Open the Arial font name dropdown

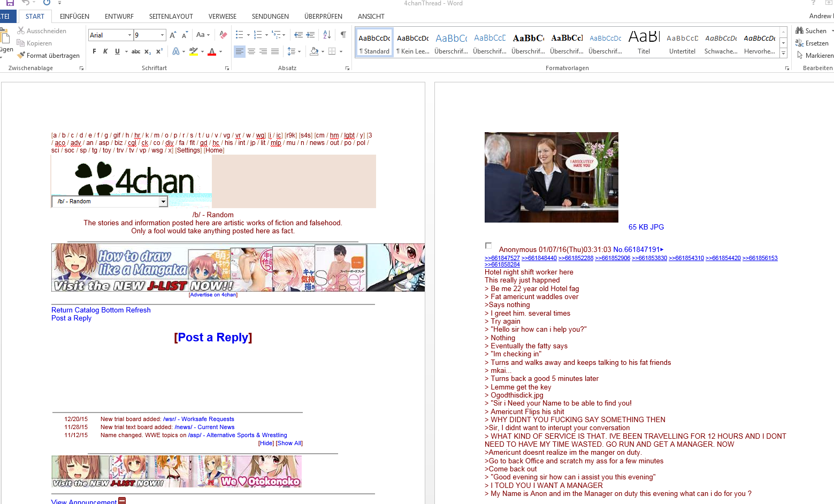[129, 35]
